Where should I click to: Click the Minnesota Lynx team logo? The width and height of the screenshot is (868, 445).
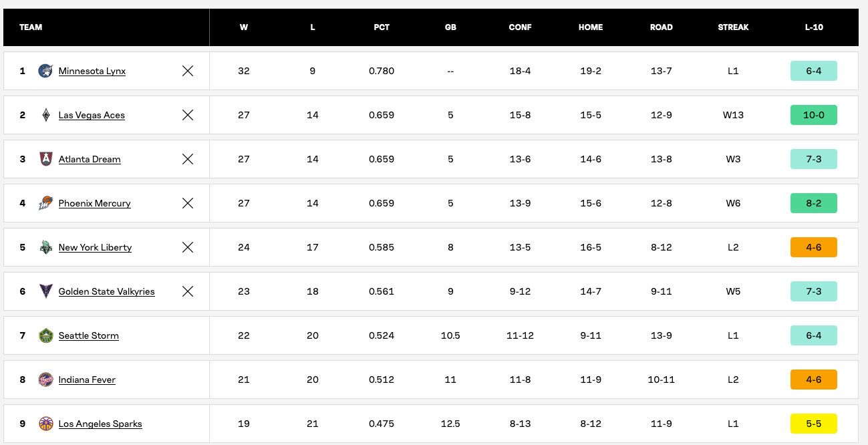(x=45, y=71)
